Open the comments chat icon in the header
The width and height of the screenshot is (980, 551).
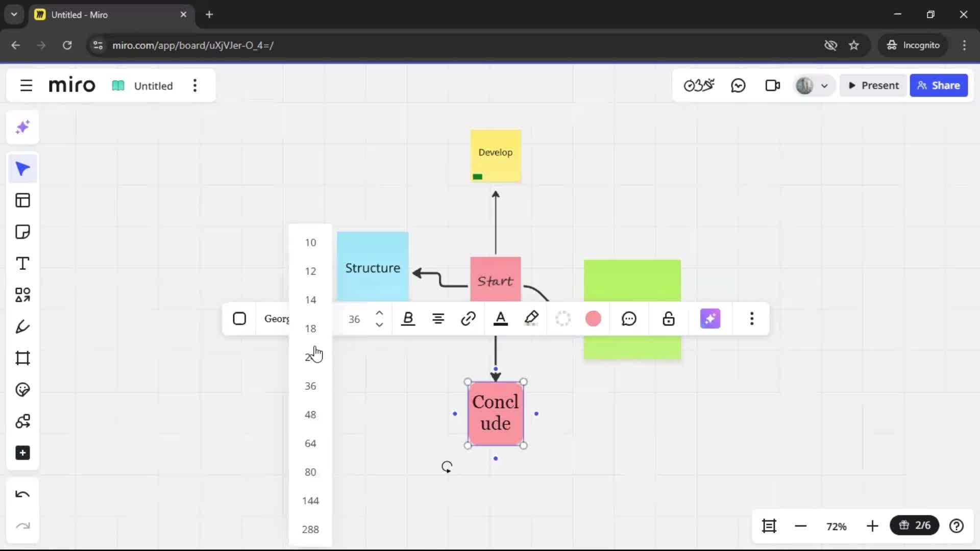(x=738, y=86)
